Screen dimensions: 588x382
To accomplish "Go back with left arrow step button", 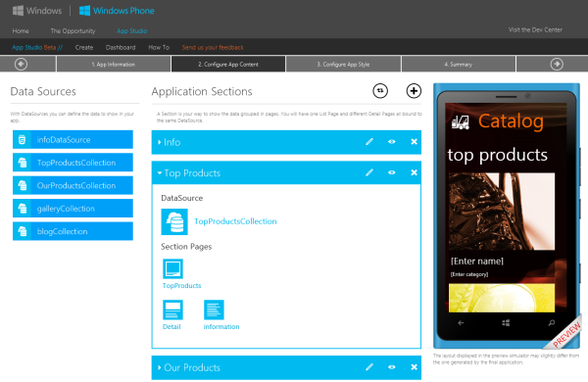I will point(21,64).
